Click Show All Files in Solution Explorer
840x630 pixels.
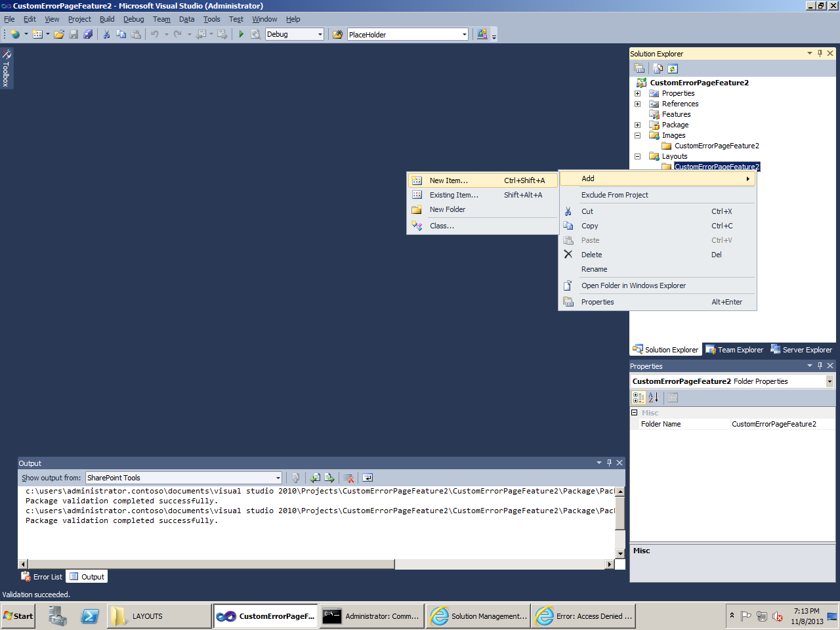[658, 68]
